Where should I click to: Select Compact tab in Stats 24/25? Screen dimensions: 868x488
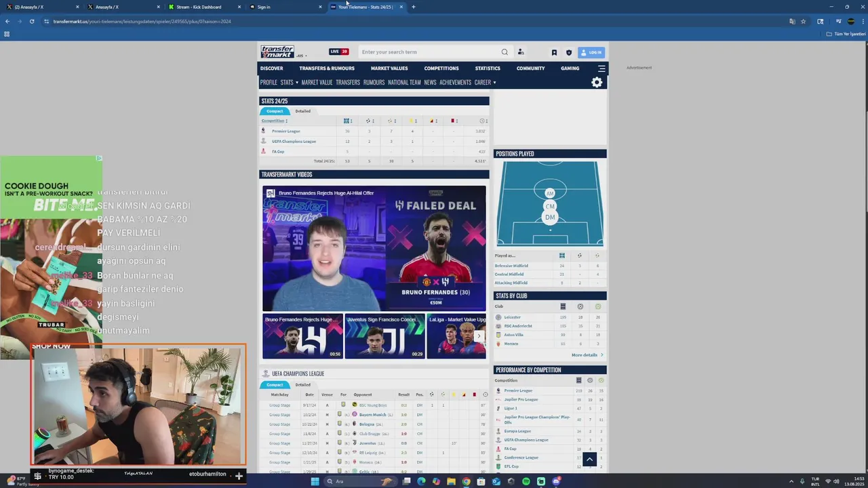click(275, 111)
